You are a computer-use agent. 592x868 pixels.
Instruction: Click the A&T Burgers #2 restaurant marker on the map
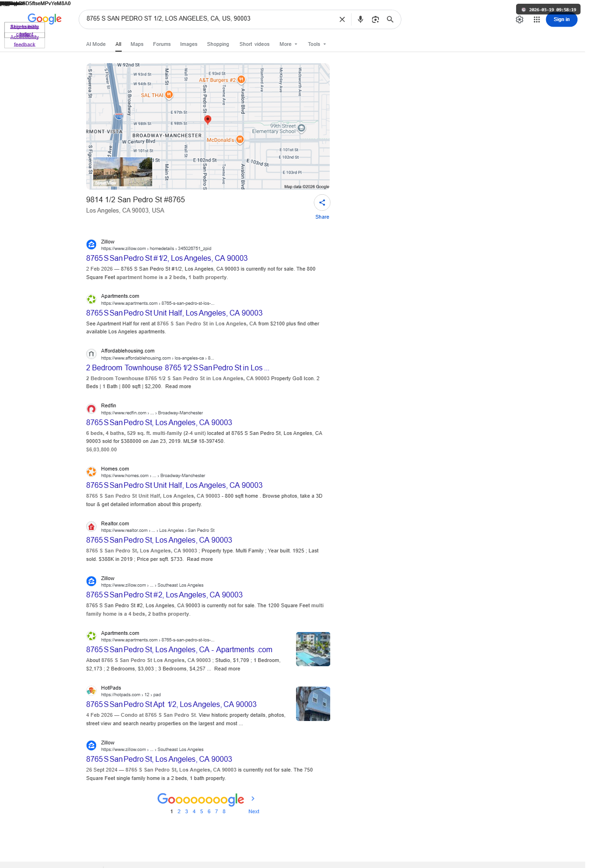[x=241, y=80]
